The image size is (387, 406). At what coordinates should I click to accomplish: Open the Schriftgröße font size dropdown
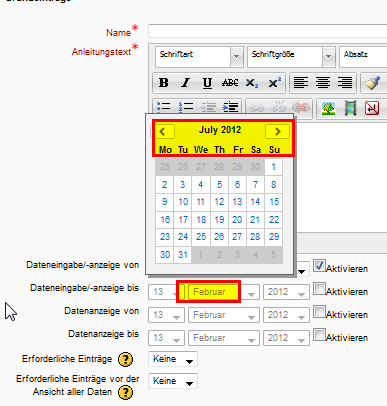(x=291, y=56)
